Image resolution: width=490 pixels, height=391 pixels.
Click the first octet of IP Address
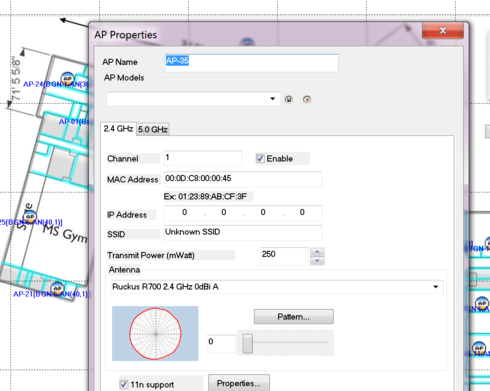[184, 213]
